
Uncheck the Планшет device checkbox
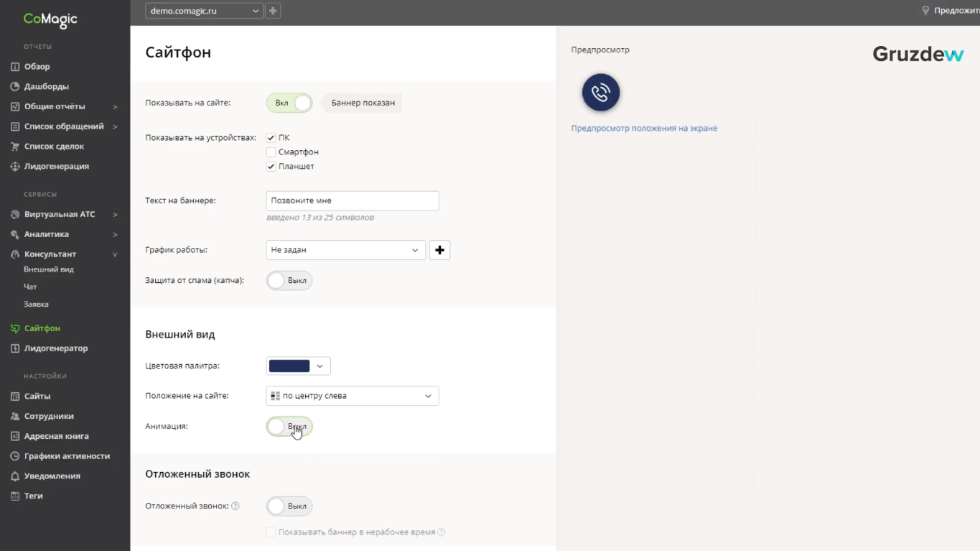pyautogui.click(x=271, y=167)
